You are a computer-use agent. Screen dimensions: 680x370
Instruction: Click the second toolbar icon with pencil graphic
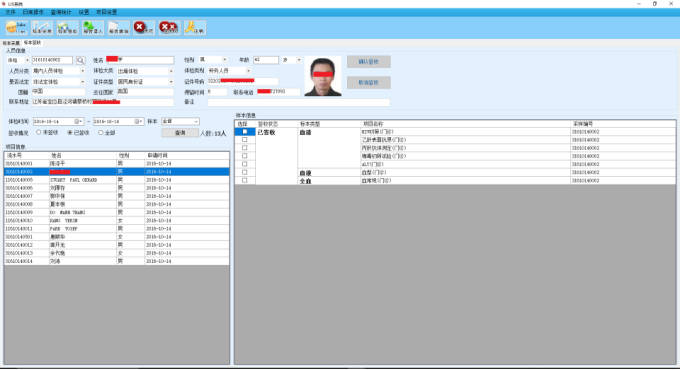point(42,28)
